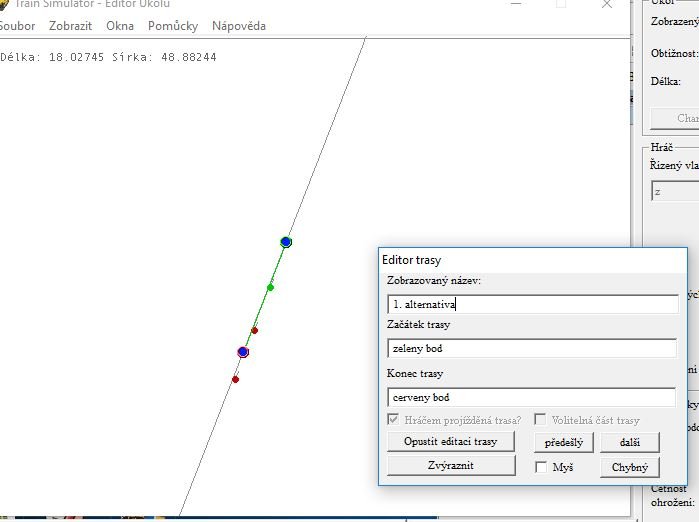Select the upper red point on track
Image resolution: width=699 pixels, height=522 pixels.
(255, 330)
